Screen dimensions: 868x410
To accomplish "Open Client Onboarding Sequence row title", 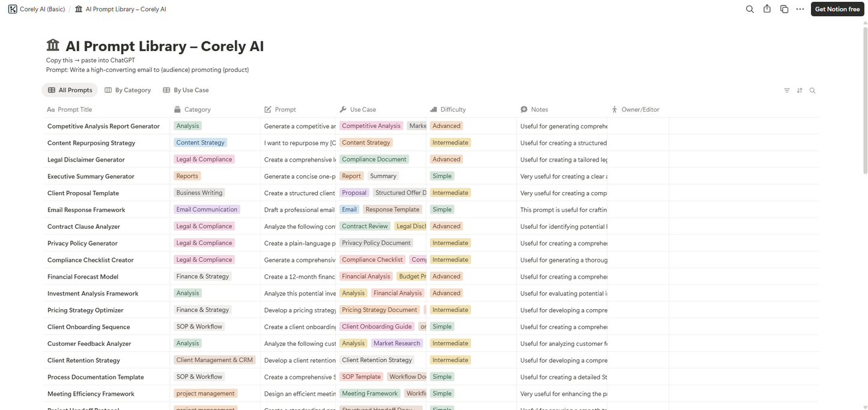I will pyautogui.click(x=89, y=327).
